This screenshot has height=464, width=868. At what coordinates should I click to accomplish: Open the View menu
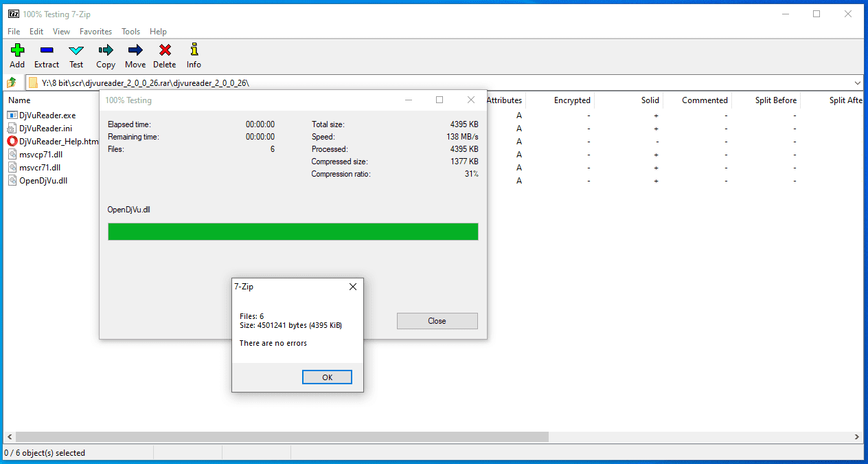pyautogui.click(x=61, y=32)
